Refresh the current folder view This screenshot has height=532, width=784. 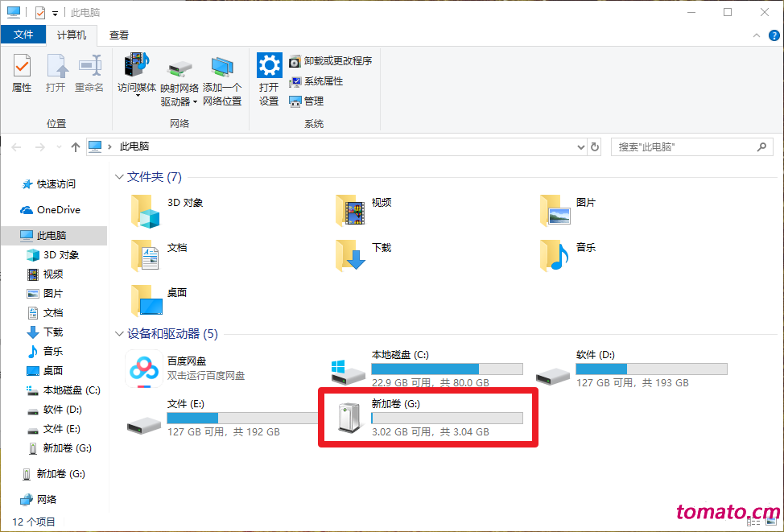(x=595, y=147)
